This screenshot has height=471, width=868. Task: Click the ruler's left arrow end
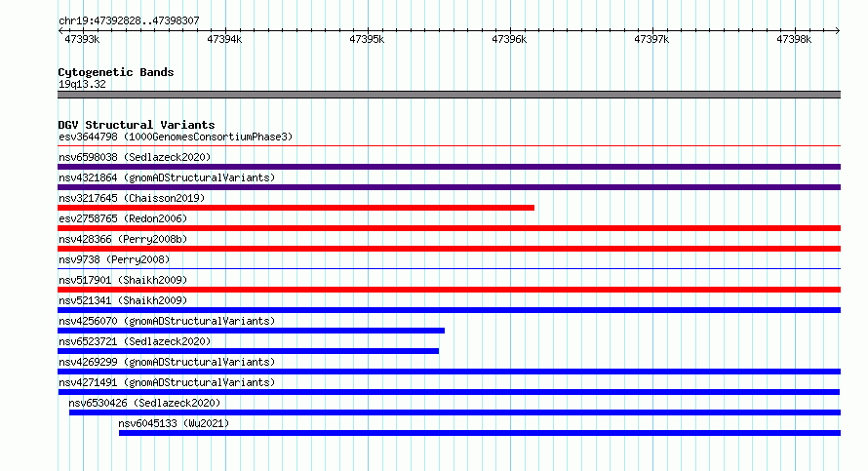[x=60, y=30]
